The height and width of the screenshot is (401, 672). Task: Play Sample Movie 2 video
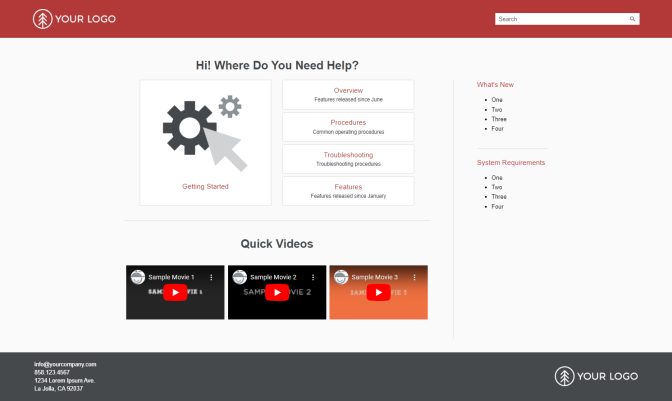coord(277,293)
